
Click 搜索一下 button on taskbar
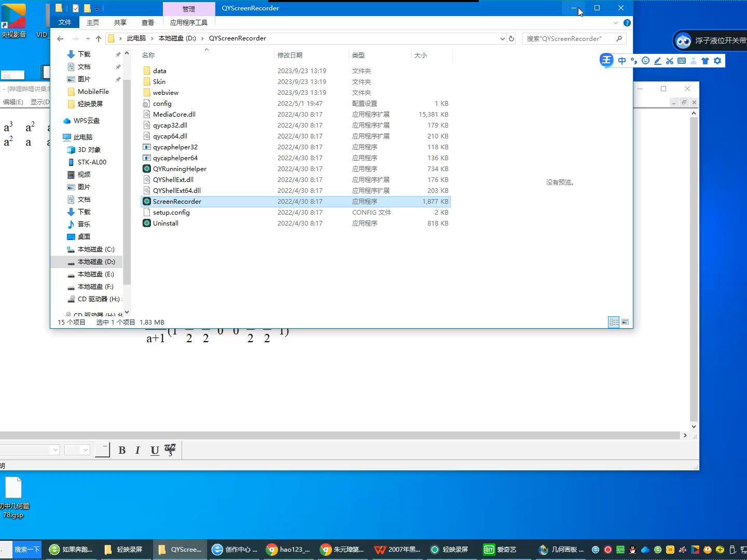(x=26, y=549)
